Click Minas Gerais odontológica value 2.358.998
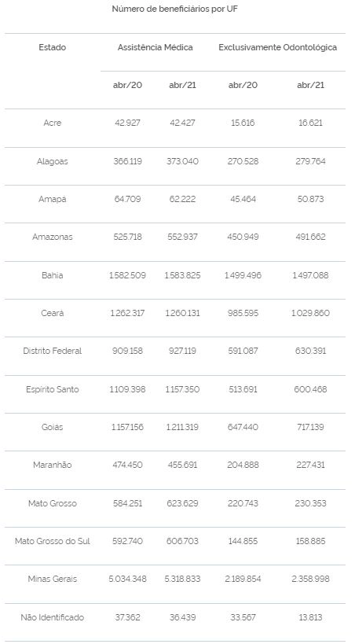The image size is (355, 644). click(310, 579)
